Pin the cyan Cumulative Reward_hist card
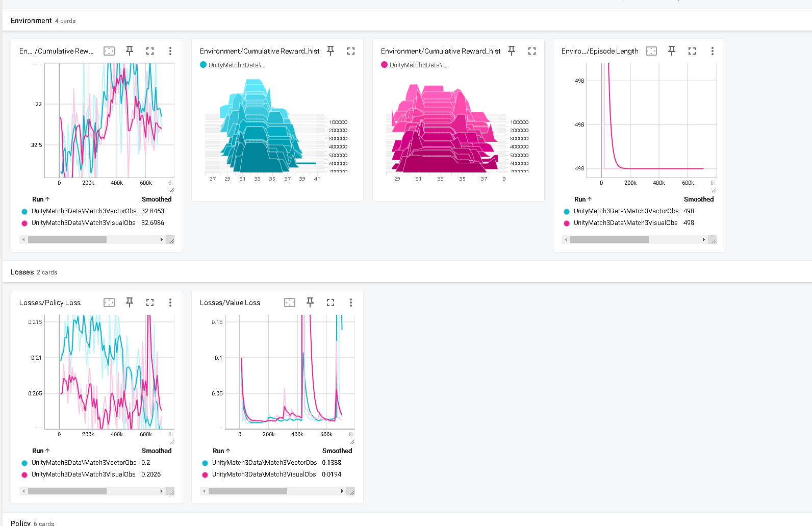 (331, 51)
